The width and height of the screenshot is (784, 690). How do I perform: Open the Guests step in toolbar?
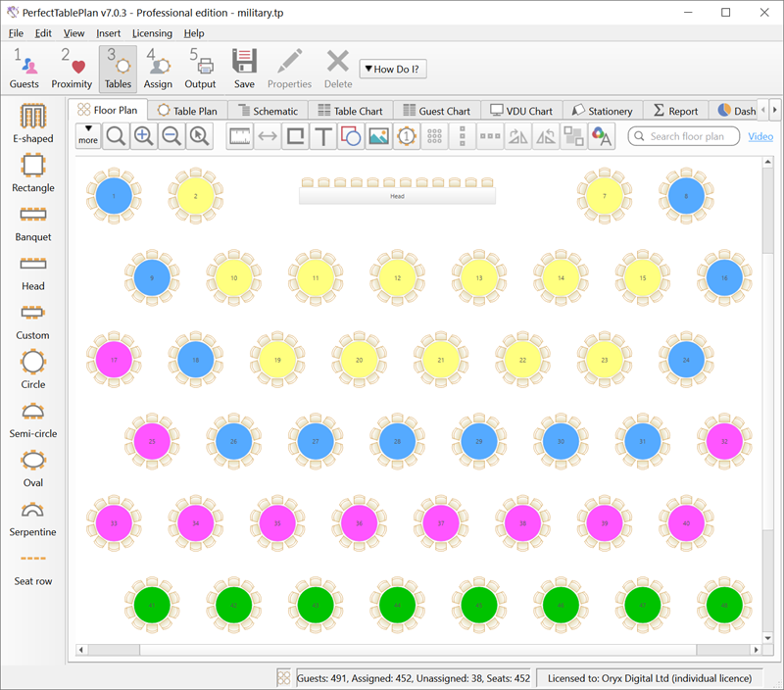coord(24,69)
